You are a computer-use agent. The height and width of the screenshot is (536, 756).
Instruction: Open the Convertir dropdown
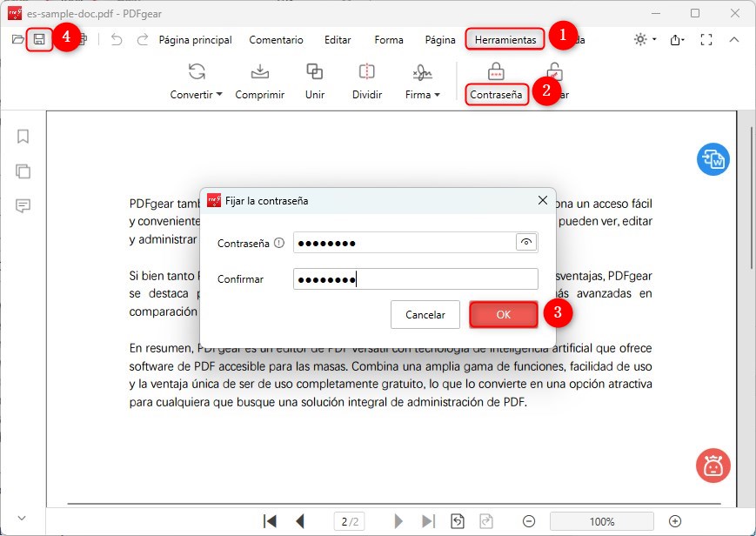[197, 81]
